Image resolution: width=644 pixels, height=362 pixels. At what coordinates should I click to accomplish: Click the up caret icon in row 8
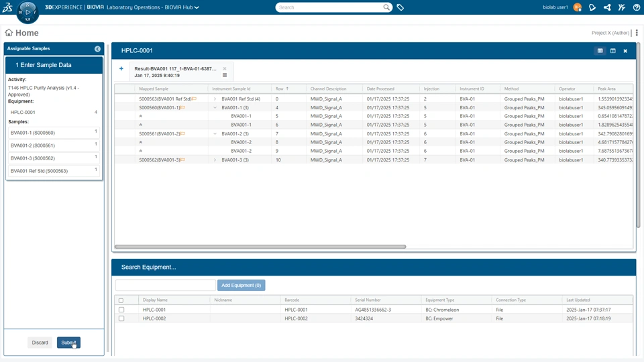click(140, 142)
